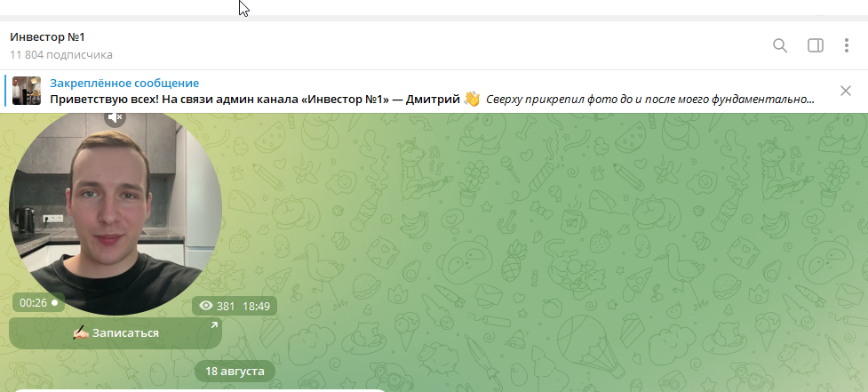868x392 pixels.
Task: Click the 18 августа date badge
Action: [x=235, y=371]
